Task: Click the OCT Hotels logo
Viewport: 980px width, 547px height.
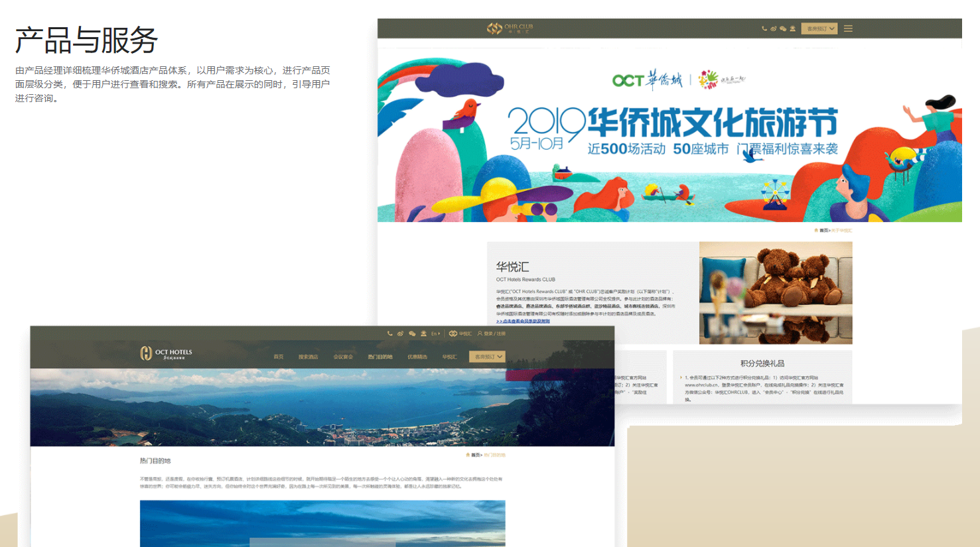Action: (166, 353)
